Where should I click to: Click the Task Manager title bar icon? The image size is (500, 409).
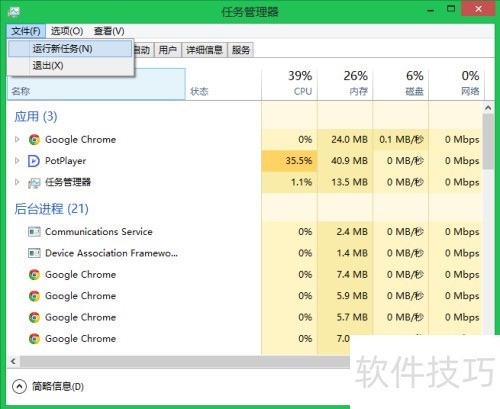click(x=14, y=12)
